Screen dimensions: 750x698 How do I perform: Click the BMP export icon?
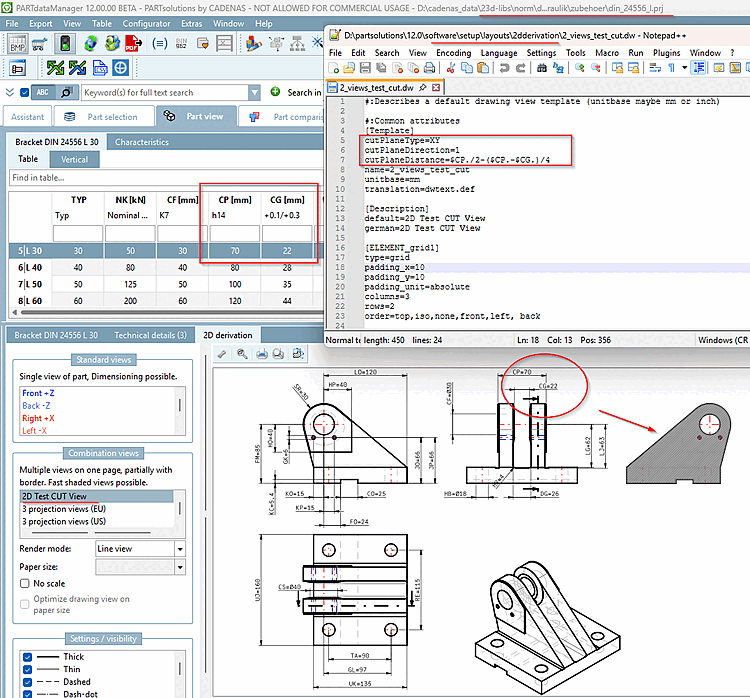17,44
